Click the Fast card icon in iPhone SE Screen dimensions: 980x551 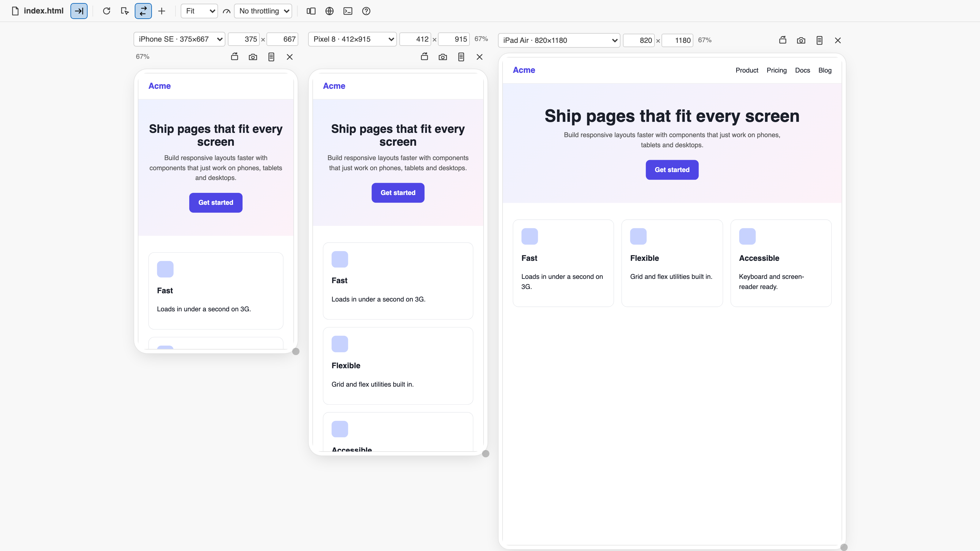(165, 269)
